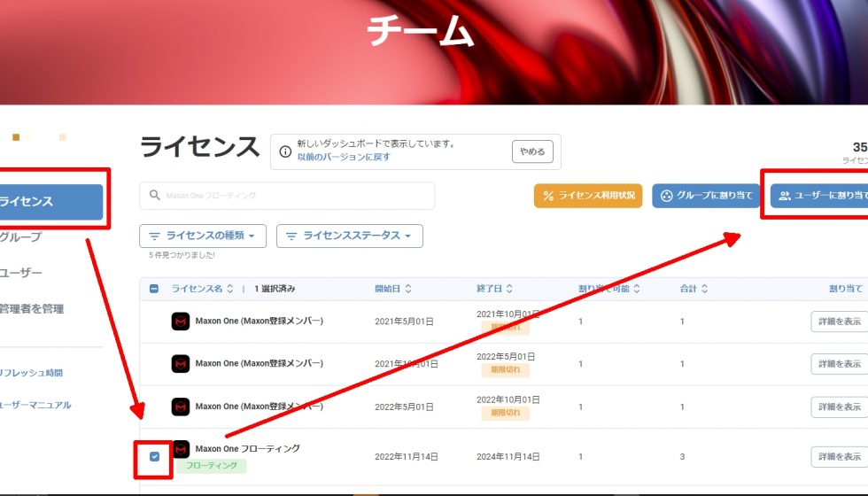This screenshot has height=496, width=868.
Task: Click the users icon on ユーザーに割り当て
Action: click(785, 196)
